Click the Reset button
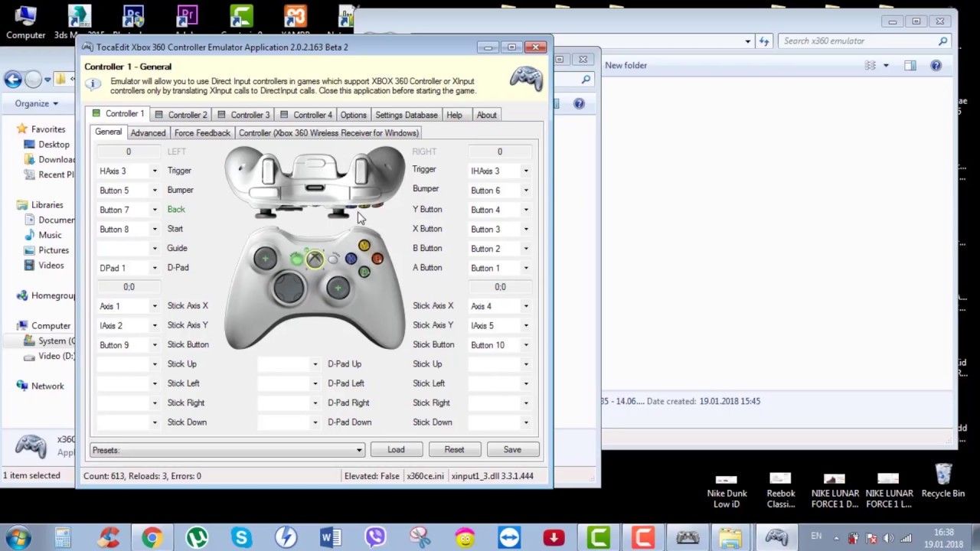 [454, 450]
